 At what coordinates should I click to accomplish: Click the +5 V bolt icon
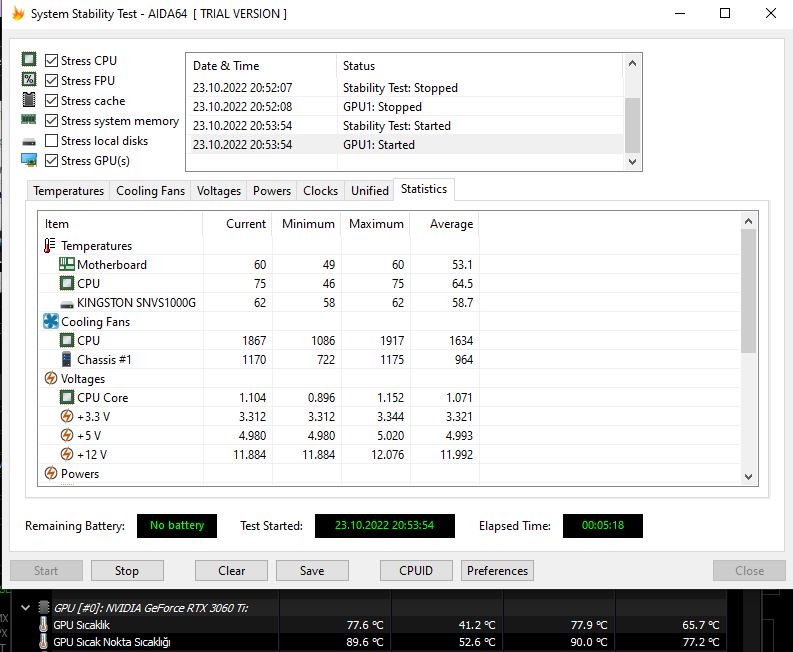[x=67, y=435]
